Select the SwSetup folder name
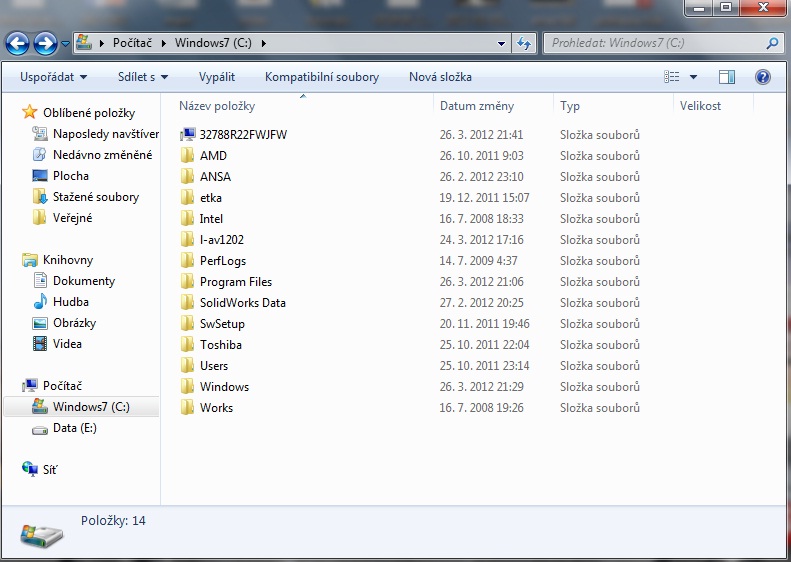The width and height of the screenshot is (791, 562). pyautogui.click(x=222, y=324)
